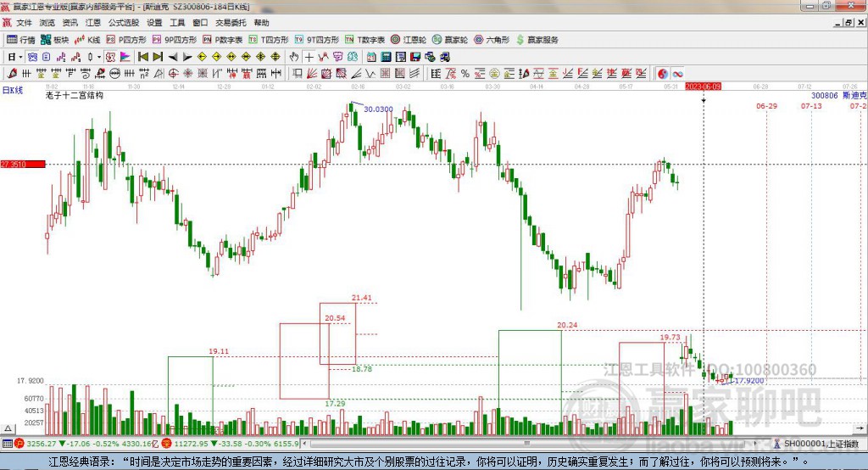
Task: Click the 日K线 period label
Action: (x=13, y=90)
